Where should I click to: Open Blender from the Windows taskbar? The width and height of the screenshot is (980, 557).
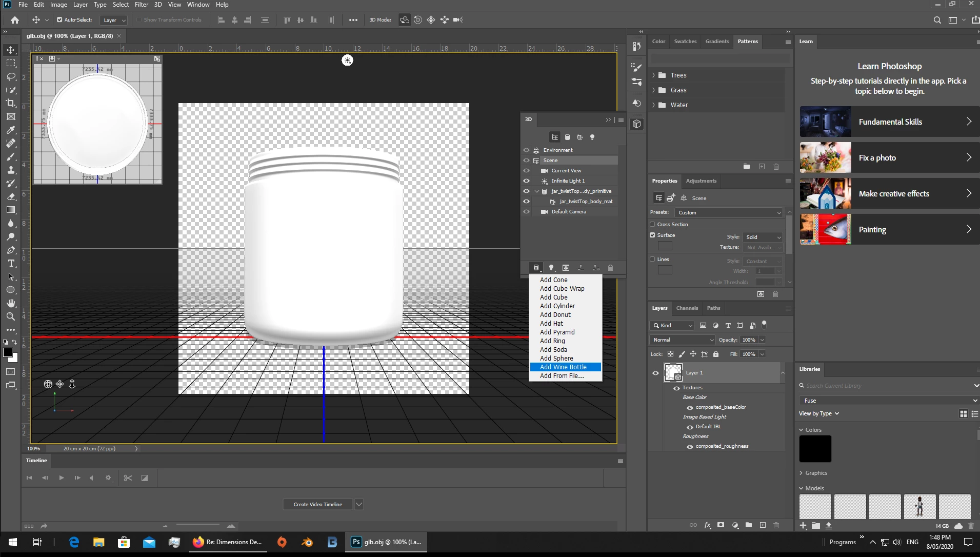click(307, 542)
